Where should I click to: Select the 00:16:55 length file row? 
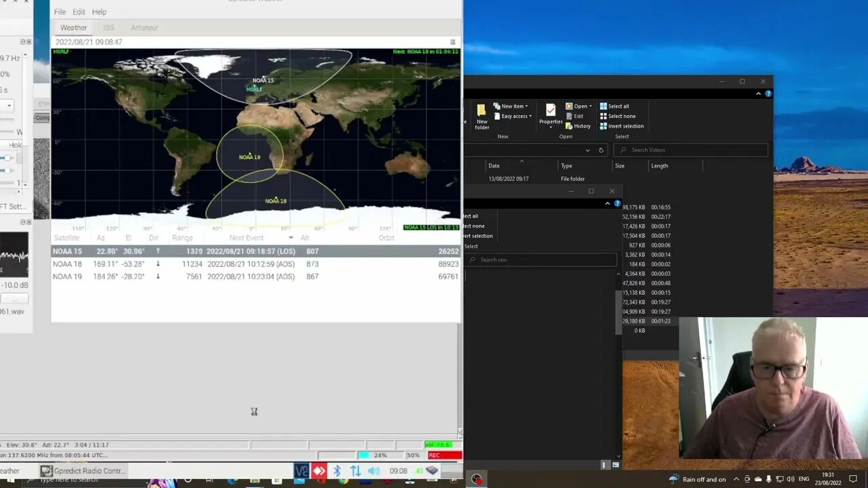coord(646,207)
